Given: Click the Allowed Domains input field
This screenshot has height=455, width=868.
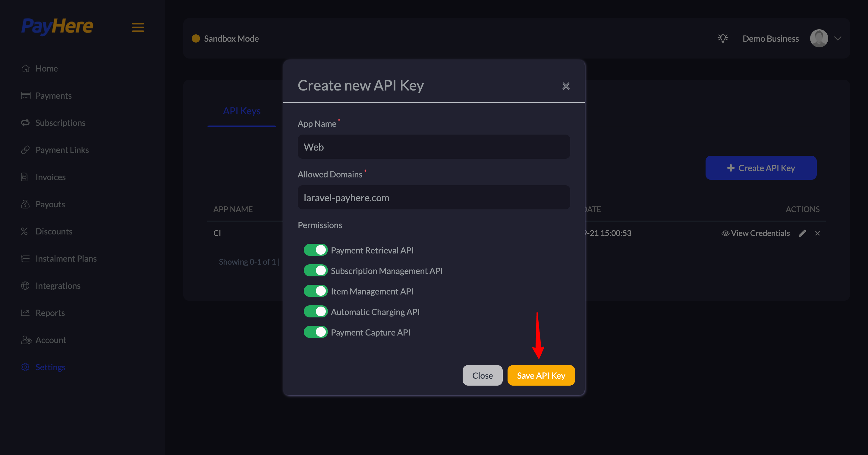Looking at the screenshot, I should [434, 198].
